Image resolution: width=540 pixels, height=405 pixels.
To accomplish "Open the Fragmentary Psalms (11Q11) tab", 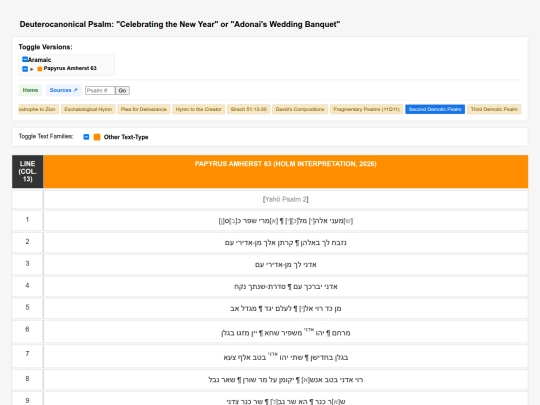I will click(x=366, y=109).
